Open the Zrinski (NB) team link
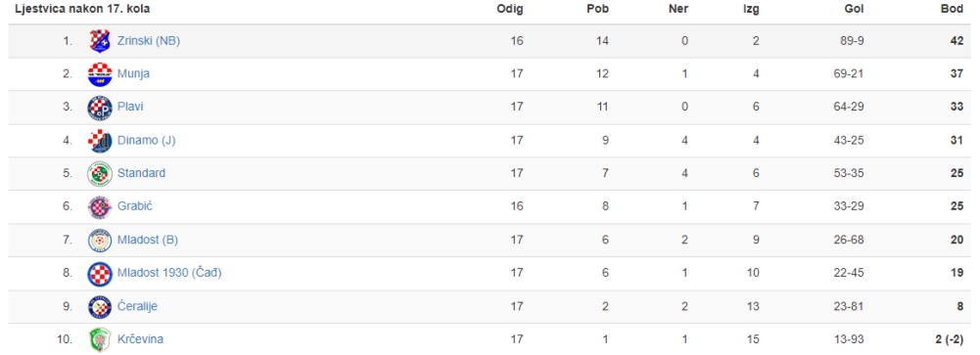980x355 pixels. click(149, 41)
